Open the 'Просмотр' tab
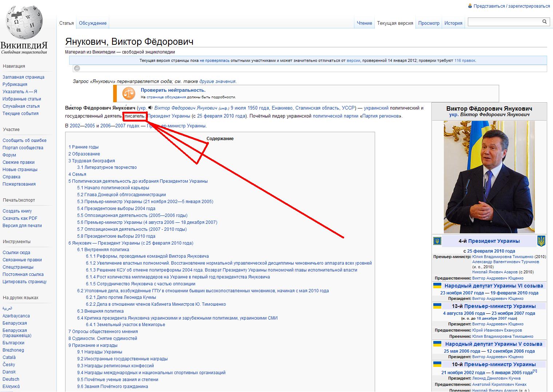This screenshot has height=392, width=553. pos(429,23)
